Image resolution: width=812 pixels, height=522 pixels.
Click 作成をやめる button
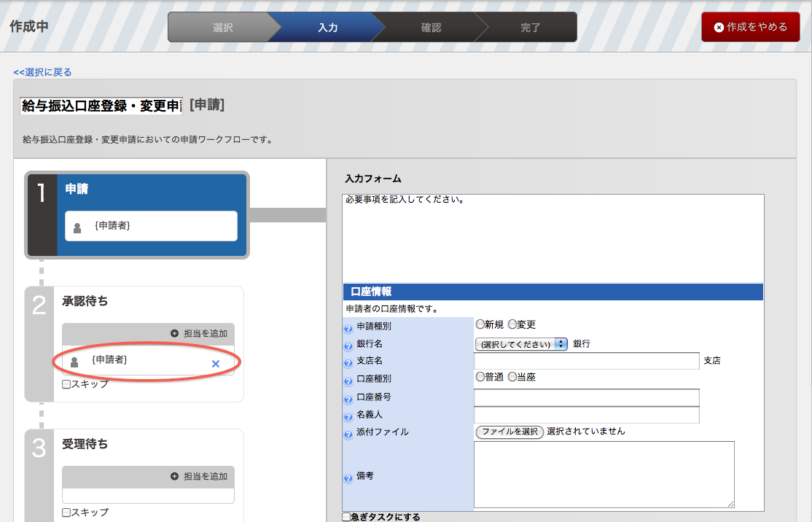pyautogui.click(x=750, y=27)
